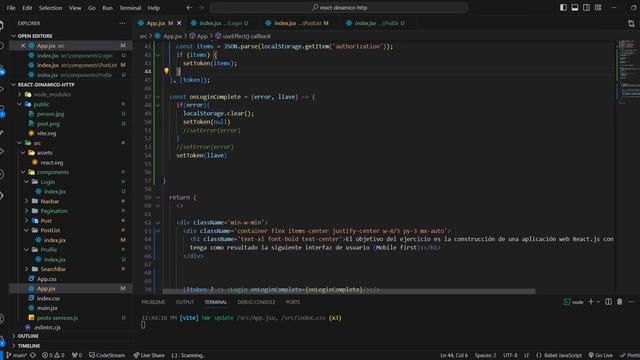
Task: Change file encoding UTF-8
Action: click(510, 355)
